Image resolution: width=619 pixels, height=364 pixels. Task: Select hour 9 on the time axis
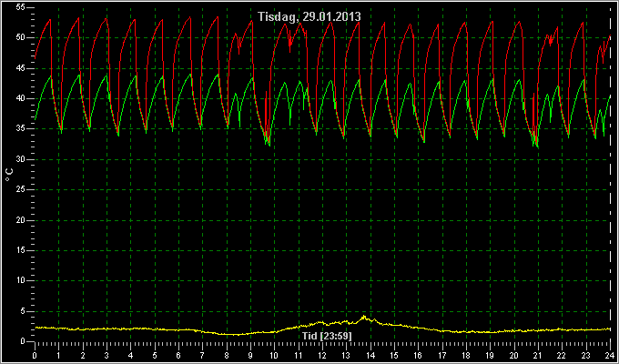click(250, 356)
